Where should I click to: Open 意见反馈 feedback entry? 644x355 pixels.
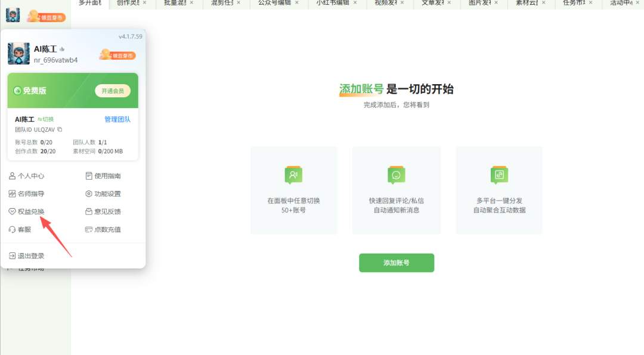tap(103, 212)
